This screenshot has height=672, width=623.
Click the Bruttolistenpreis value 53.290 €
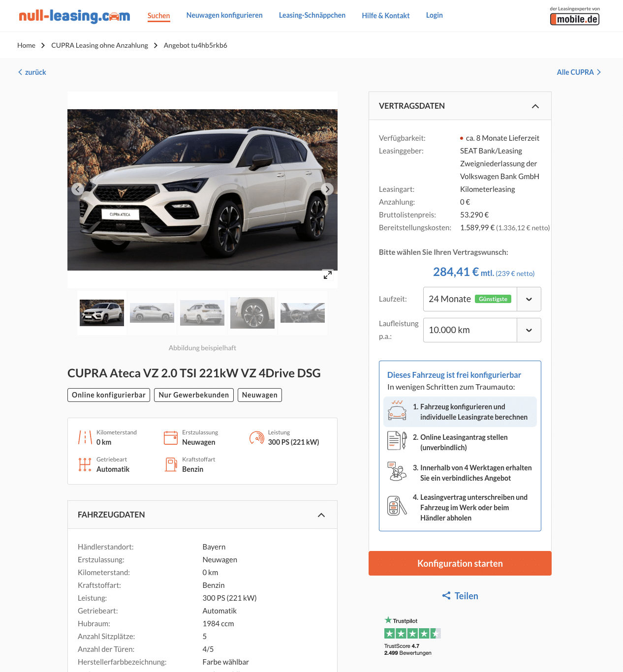474,215
